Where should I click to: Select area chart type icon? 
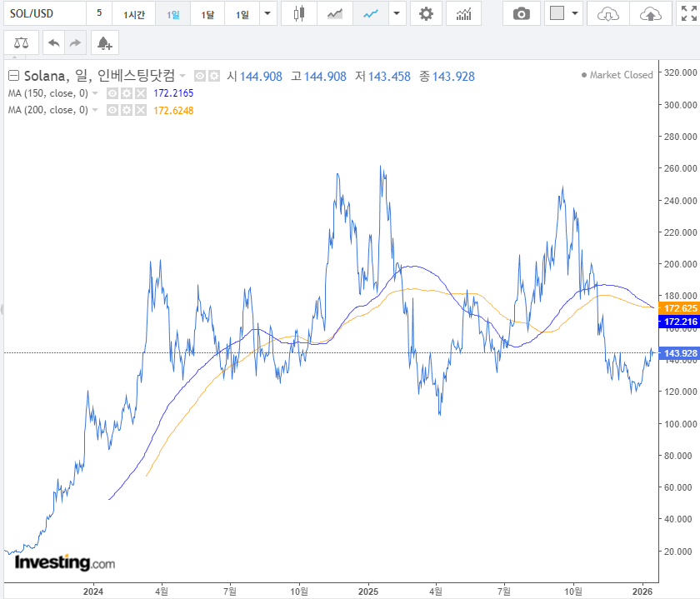335,14
